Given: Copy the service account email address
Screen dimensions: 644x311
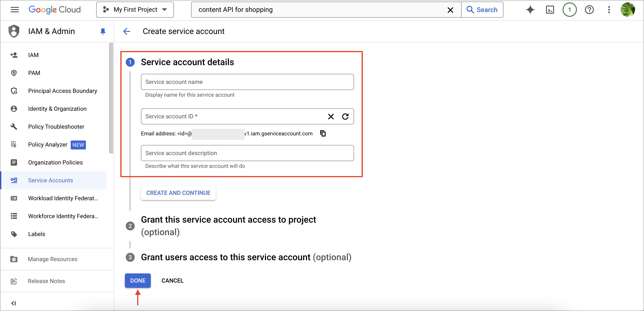Looking at the screenshot, I should 323,134.
